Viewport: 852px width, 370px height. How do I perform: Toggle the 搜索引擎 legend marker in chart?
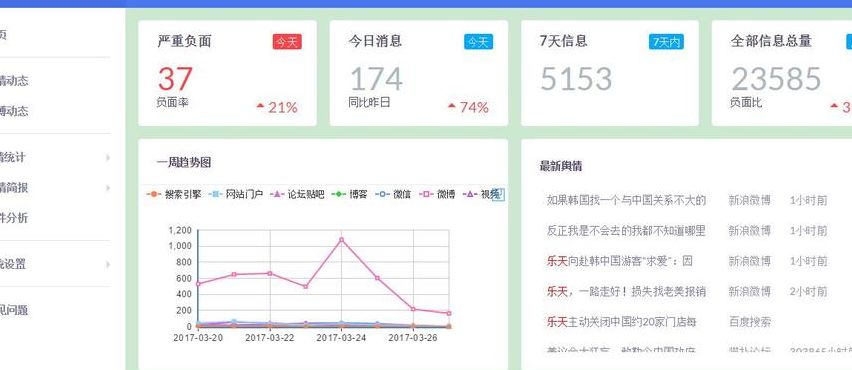click(154, 194)
